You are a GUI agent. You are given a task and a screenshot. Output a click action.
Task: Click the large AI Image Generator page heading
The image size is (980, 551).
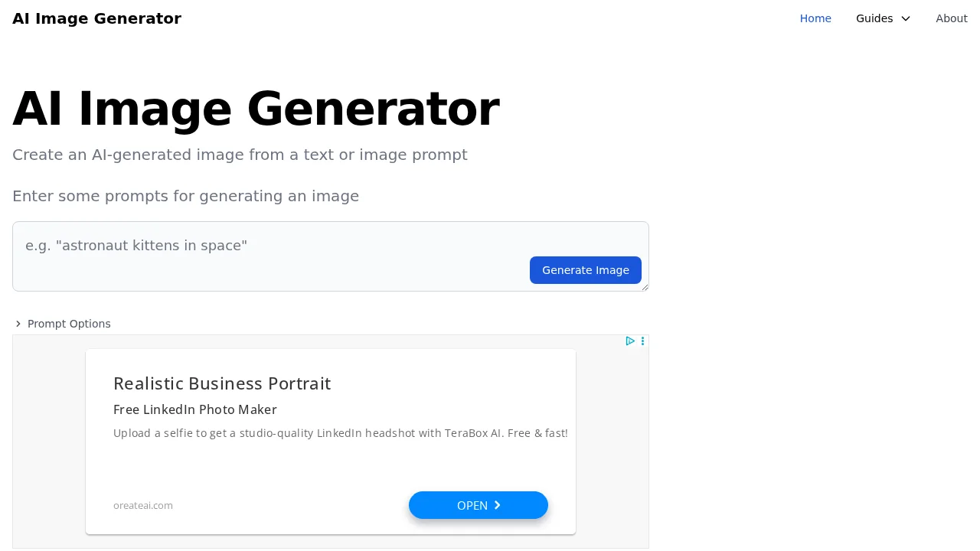tap(256, 109)
